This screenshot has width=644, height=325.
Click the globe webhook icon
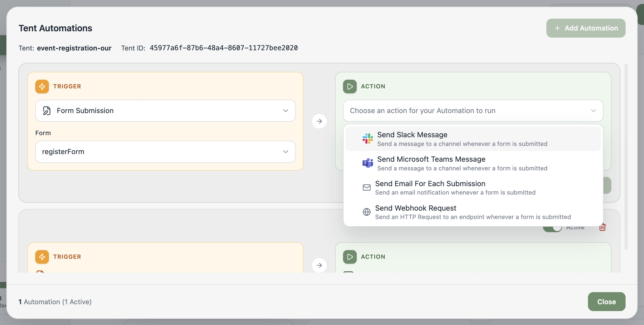point(367,212)
